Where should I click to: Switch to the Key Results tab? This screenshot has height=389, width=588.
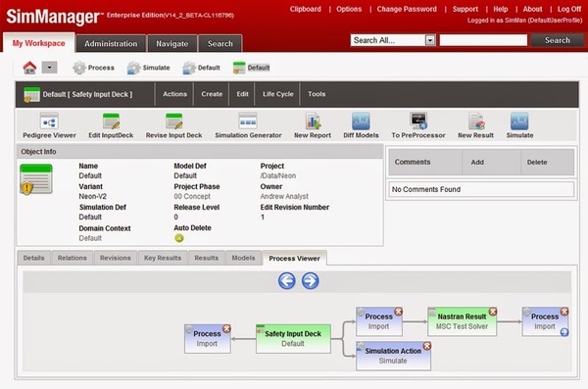point(163,258)
